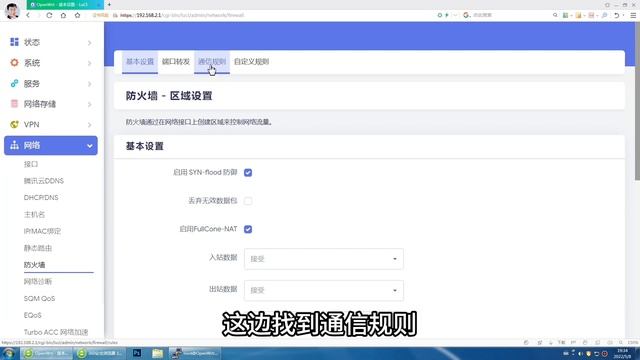
Task: Expand the 系统 menu chevron
Action: [x=89, y=63]
